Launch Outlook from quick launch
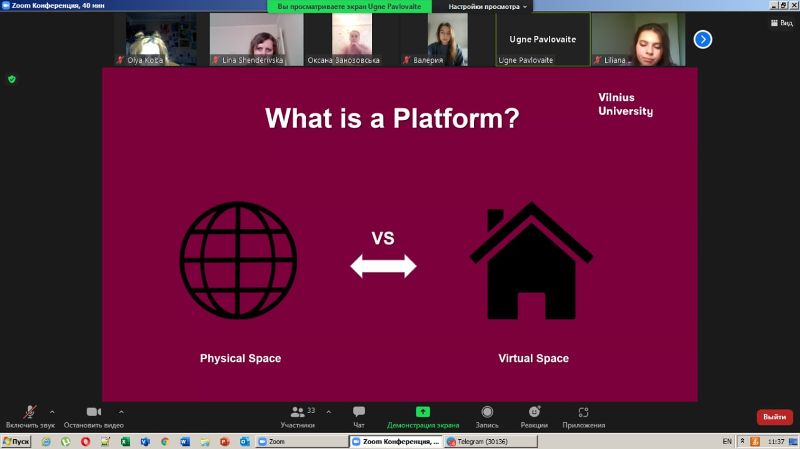 click(244, 441)
